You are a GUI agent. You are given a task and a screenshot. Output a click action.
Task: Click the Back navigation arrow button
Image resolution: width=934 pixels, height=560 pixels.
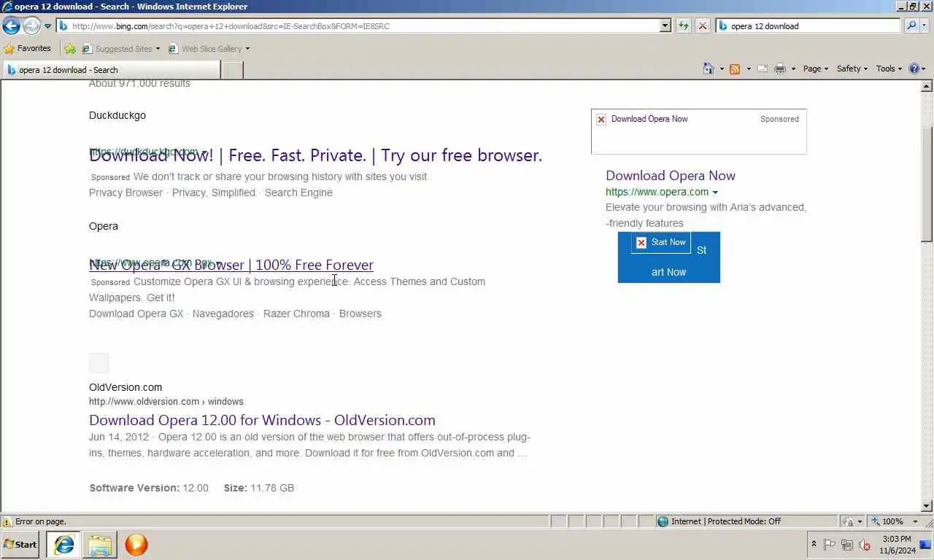tap(11, 26)
